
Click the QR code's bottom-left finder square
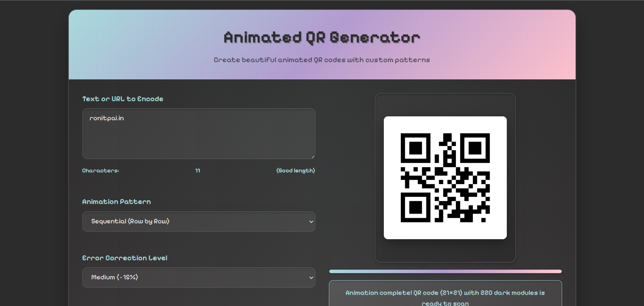point(415,208)
